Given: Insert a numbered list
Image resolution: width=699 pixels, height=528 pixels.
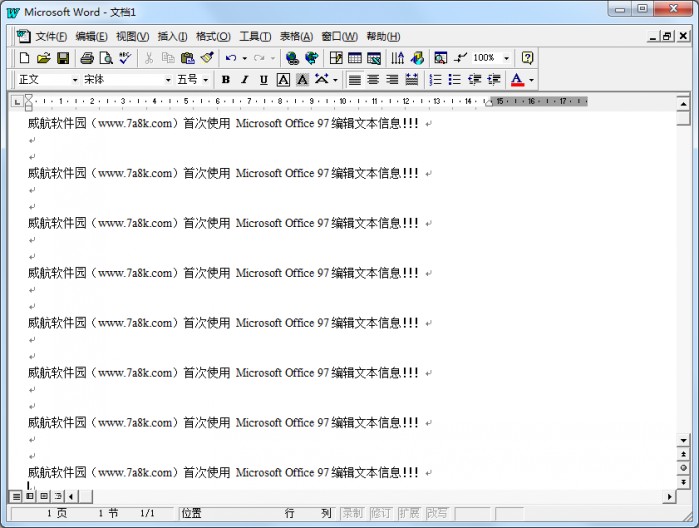Looking at the screenshot, I should pyautogui.click(x=435, y=80).
